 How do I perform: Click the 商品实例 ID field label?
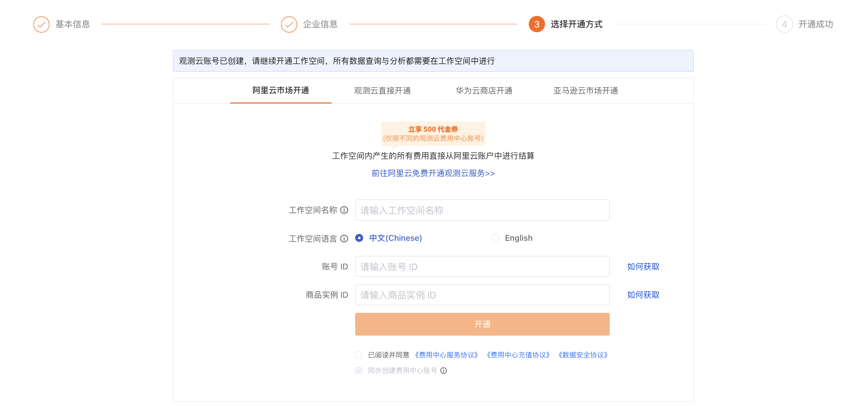click(327, 295)
